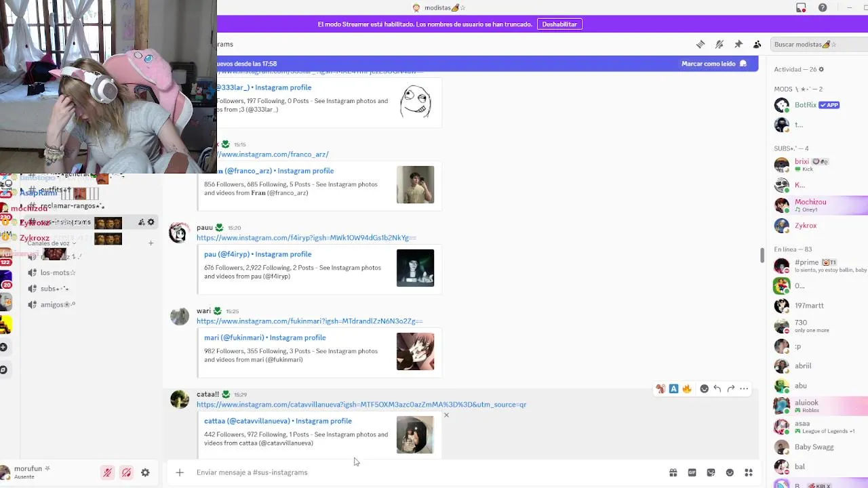Image resolution: width=868 pixels, height=488 pixels.
Task: Click embed title mari (@fukinmari) Instagram profile
Action: pos(265,338)
